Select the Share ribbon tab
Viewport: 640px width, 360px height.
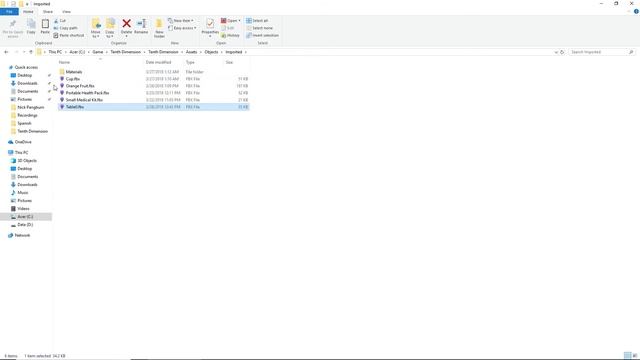coord(48,12)
